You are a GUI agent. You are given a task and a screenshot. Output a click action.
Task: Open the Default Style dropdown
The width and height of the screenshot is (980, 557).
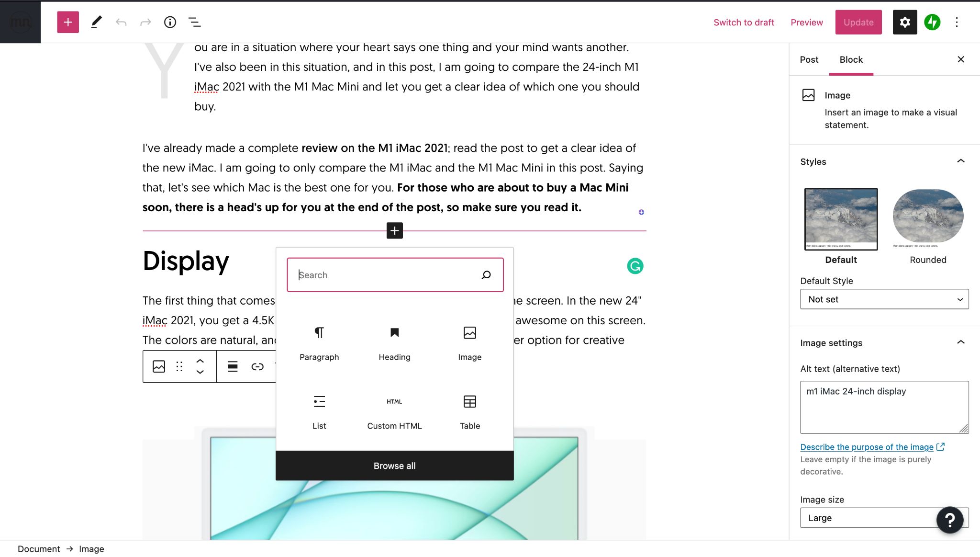point(884,299)
